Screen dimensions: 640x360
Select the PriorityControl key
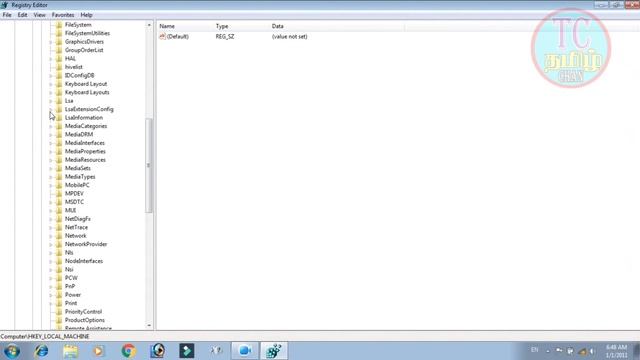click(83, 312)
